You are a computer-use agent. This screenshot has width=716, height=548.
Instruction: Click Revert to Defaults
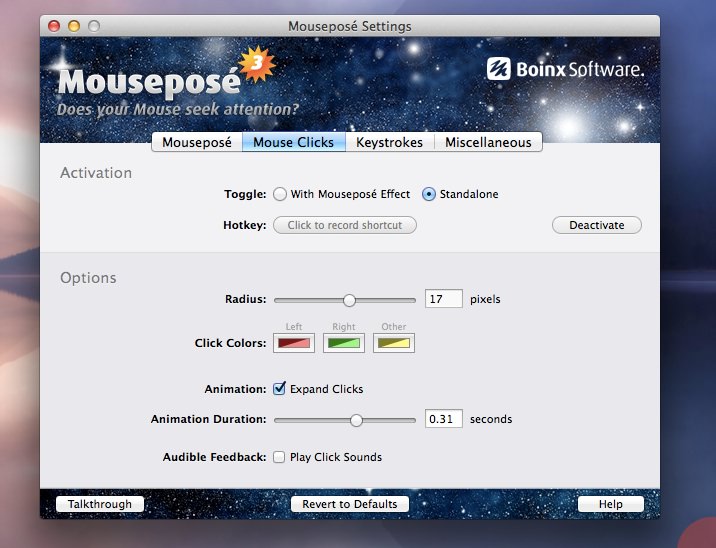click(x=350, y=504)
